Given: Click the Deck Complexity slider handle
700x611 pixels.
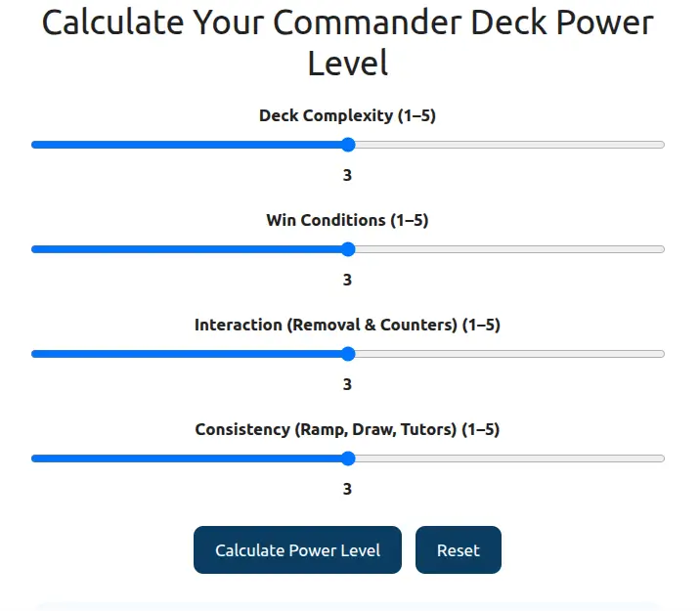Looking at the screenshot, I should tap(348, 145).
